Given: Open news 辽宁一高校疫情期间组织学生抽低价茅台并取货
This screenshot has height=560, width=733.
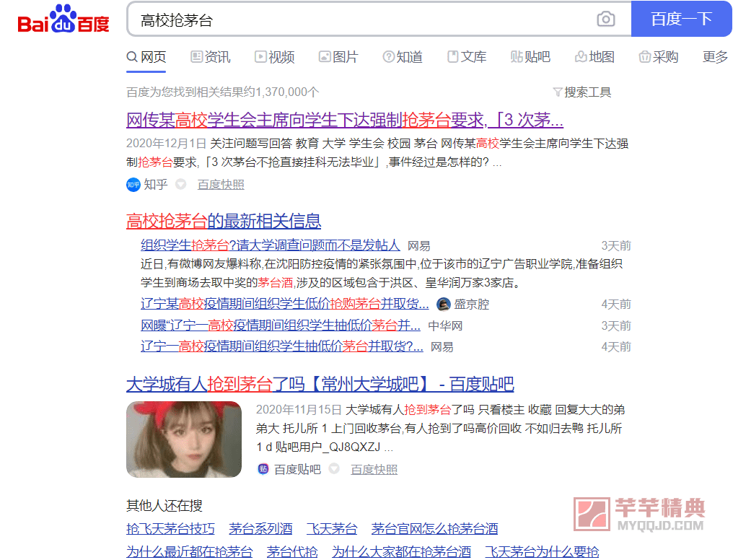Looking at the screenshot, I should [x=282, y=346].
